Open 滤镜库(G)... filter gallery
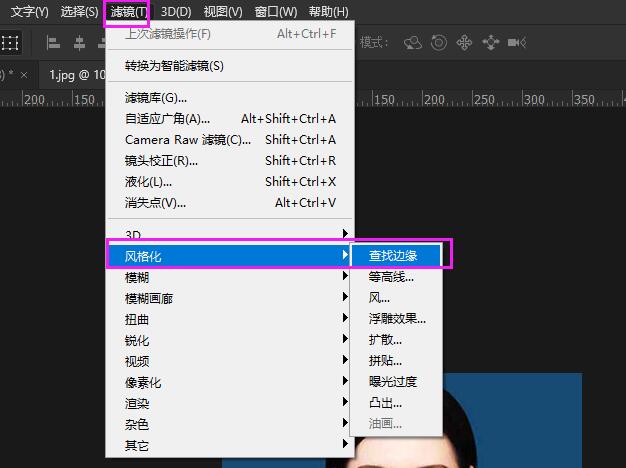The image size is (626, 468). tap(230, 97)
